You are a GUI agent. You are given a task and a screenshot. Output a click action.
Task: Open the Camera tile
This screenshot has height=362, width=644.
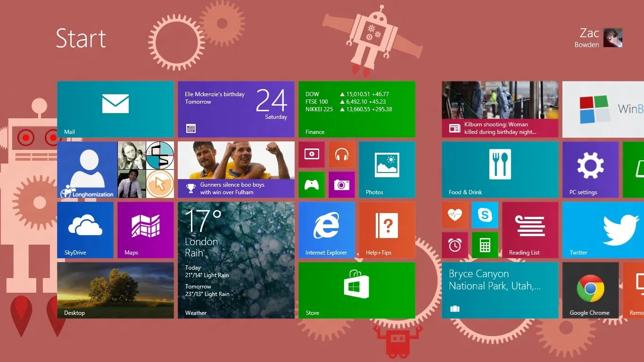342,185
